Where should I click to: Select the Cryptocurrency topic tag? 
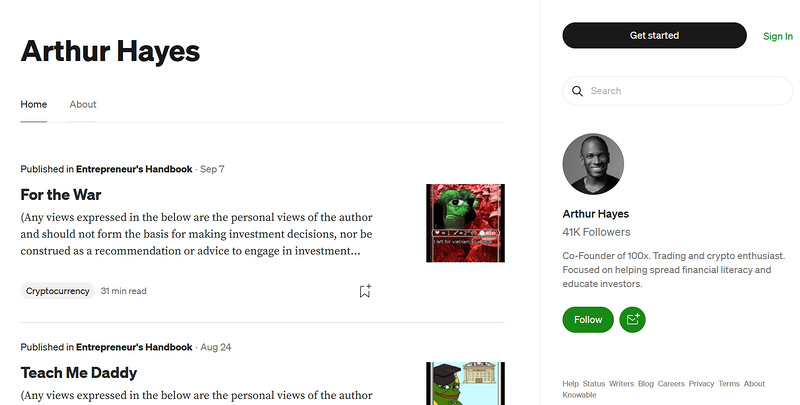[58, 291]
